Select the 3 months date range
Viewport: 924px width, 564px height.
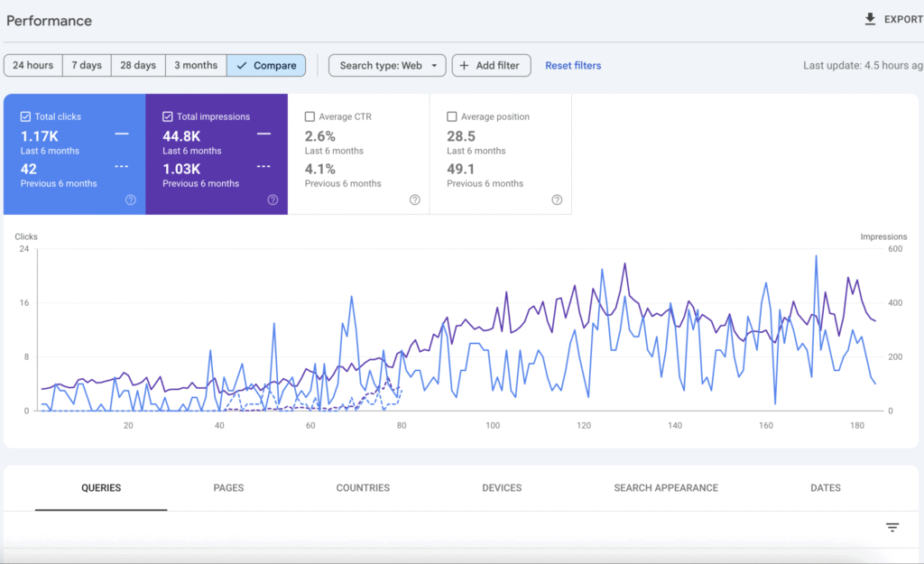(x=196, y=66)
